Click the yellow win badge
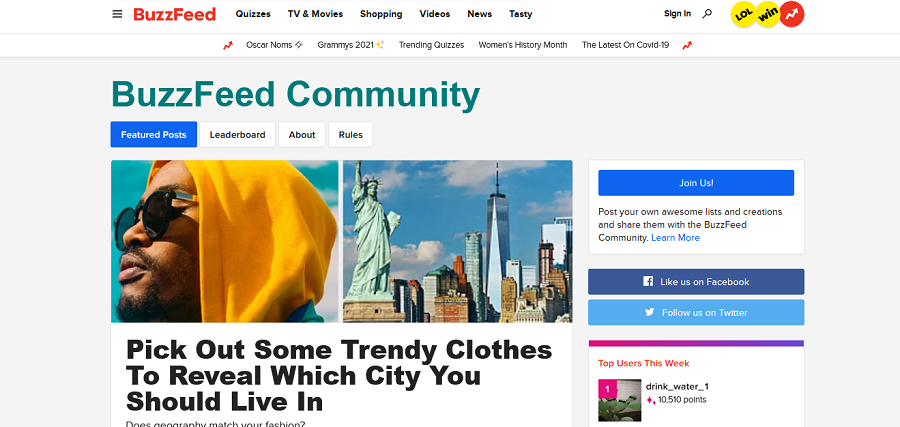The height and width of the screenshot is (427, 900). coord(767,14)
